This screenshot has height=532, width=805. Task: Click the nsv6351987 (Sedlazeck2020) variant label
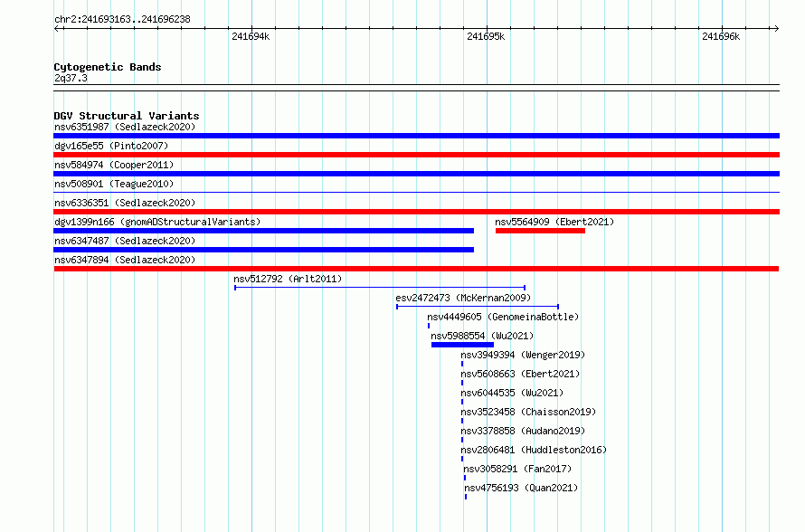[x=125, y=127]
